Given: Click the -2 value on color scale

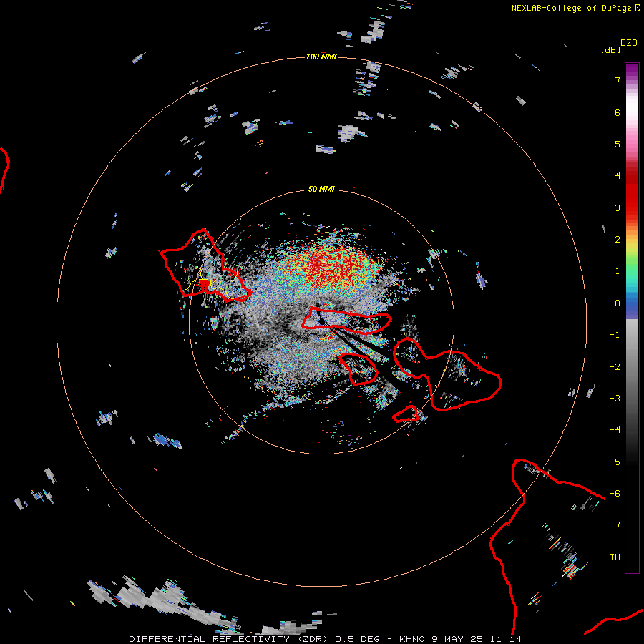Looking at the screenshot, I should pos(615,367).
